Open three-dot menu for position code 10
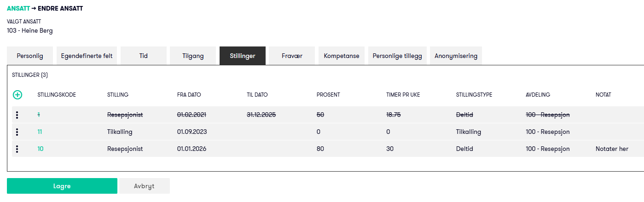644x202 pixels. [x=17, y=149]
